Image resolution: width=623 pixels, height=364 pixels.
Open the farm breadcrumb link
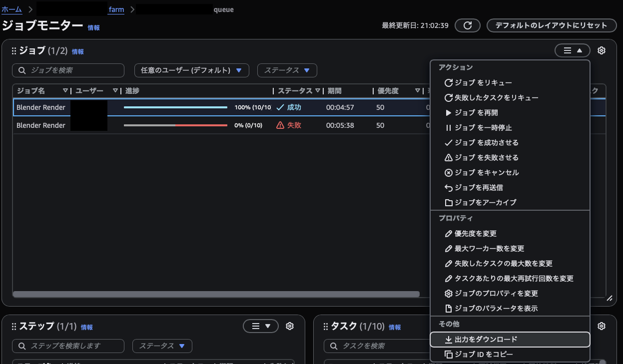click(115, 9)
